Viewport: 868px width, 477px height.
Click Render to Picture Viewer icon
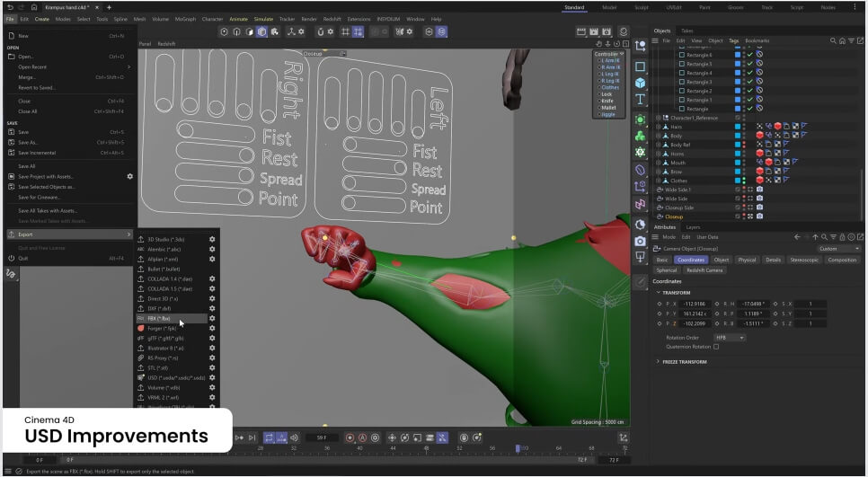tap(594, 32)
